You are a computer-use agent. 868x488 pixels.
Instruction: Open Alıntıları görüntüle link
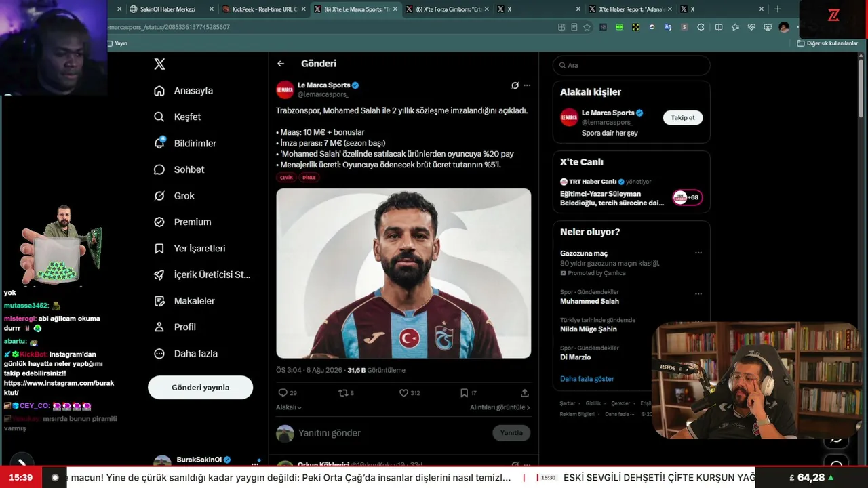(x=500, y=407)
